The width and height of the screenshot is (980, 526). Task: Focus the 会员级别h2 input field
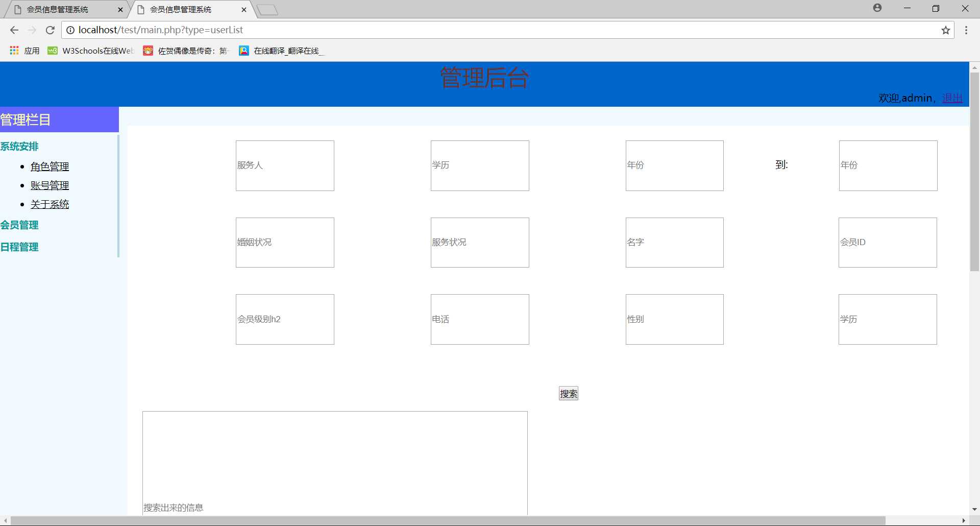pos(285,319)
